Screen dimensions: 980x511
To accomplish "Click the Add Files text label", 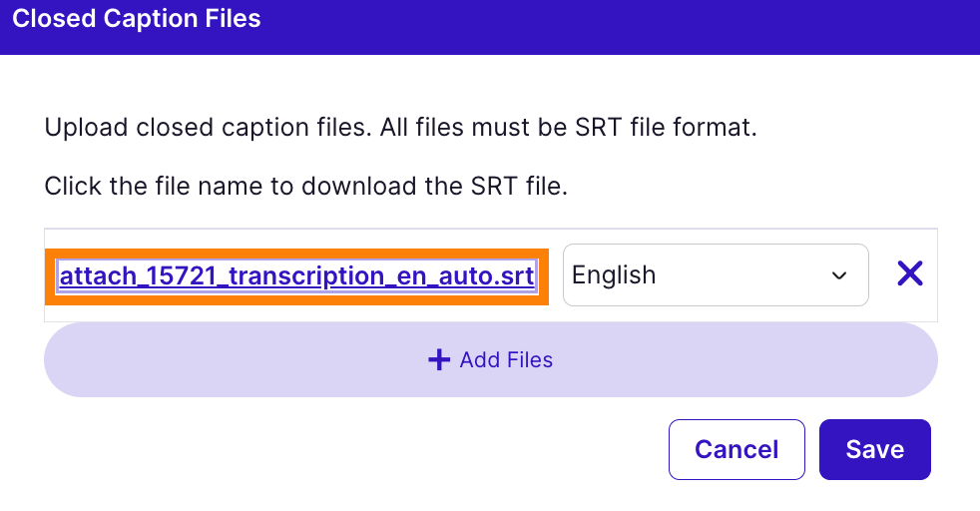I will 506,360.
